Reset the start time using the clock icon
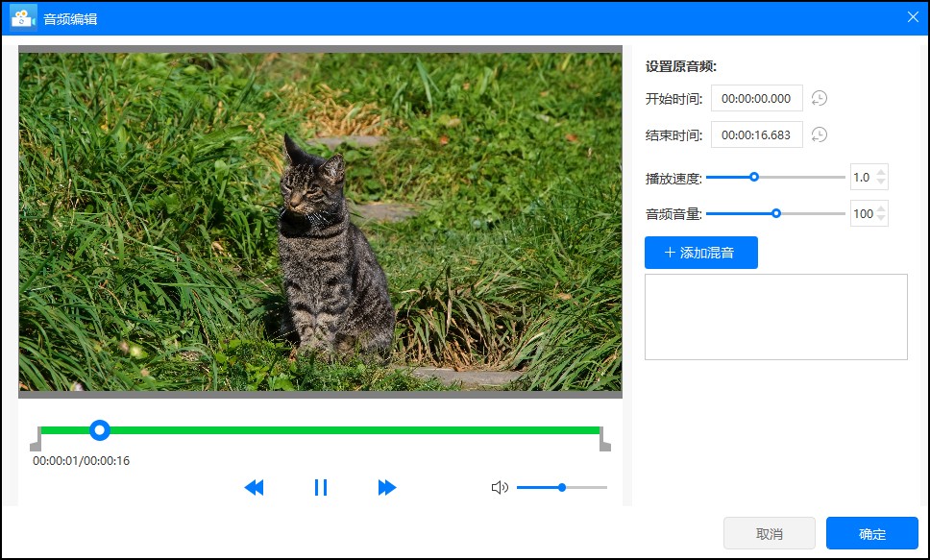 pyautogui.click(x=818, y=98)
